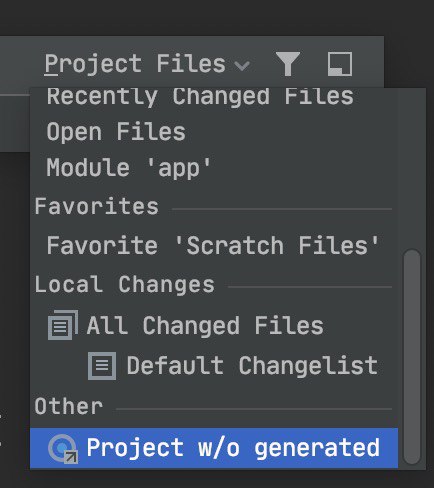Click empty toolbar space left of Project Files

click(20, 64)
